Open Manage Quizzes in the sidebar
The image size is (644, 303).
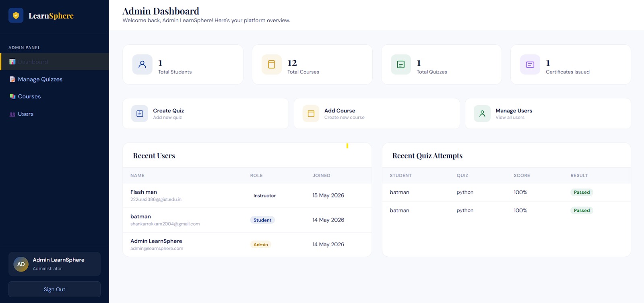tap(54, 79)
